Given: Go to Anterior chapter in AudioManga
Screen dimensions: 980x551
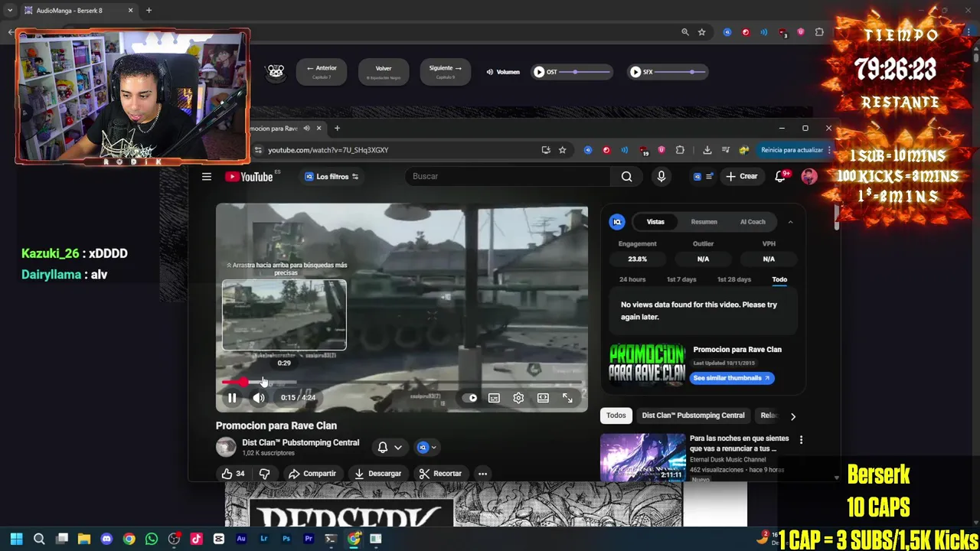Looking at the screenshot, I should pos(322,72).
